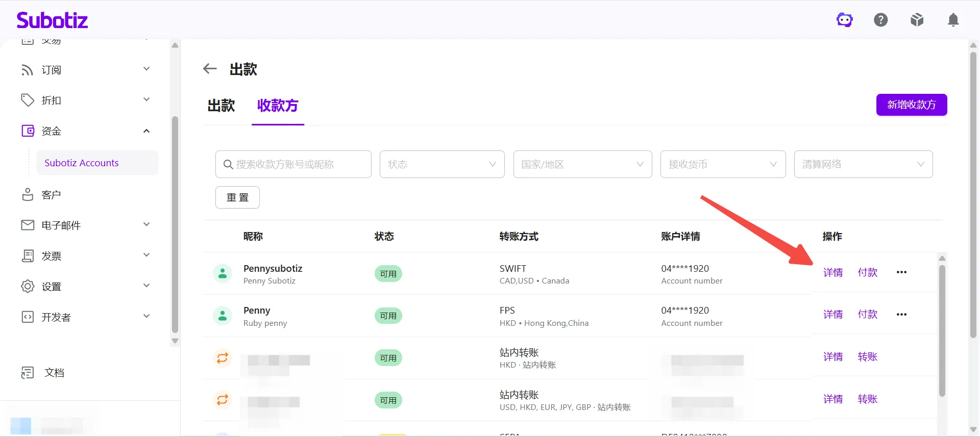Click 转账 in the USD, HKD, EUR row

click(x=868, y=399)
